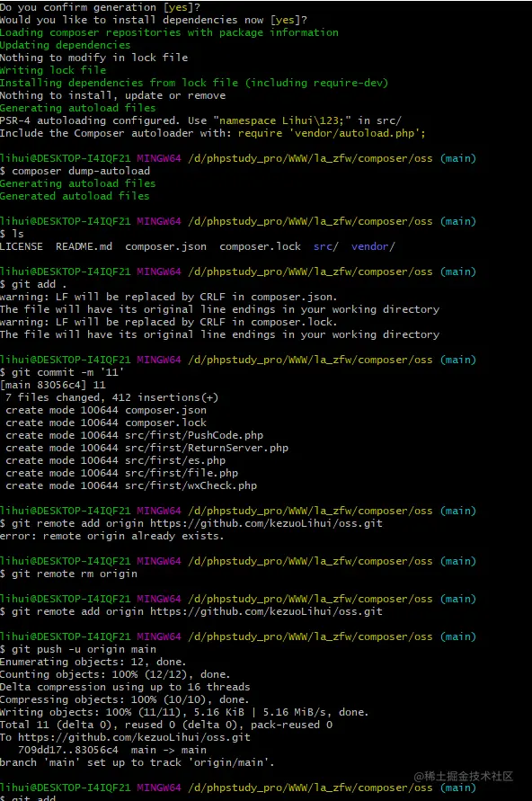Click 'Counting objects: 100% (12/12), done.' line
This screenshot has height=801, width=532.
point(115,674)
